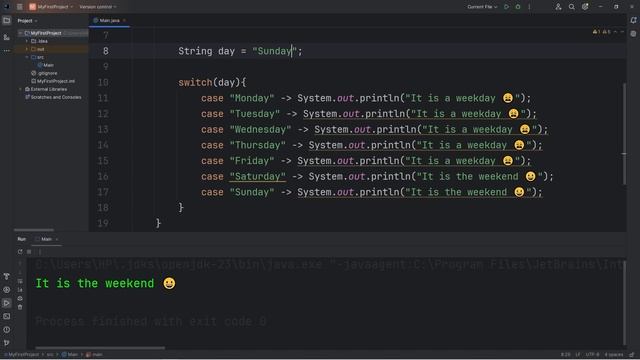The width and height of the screenshot is (640, 360).
Task: Open the Current File run configuration dropdown
Action: [482, 7]
